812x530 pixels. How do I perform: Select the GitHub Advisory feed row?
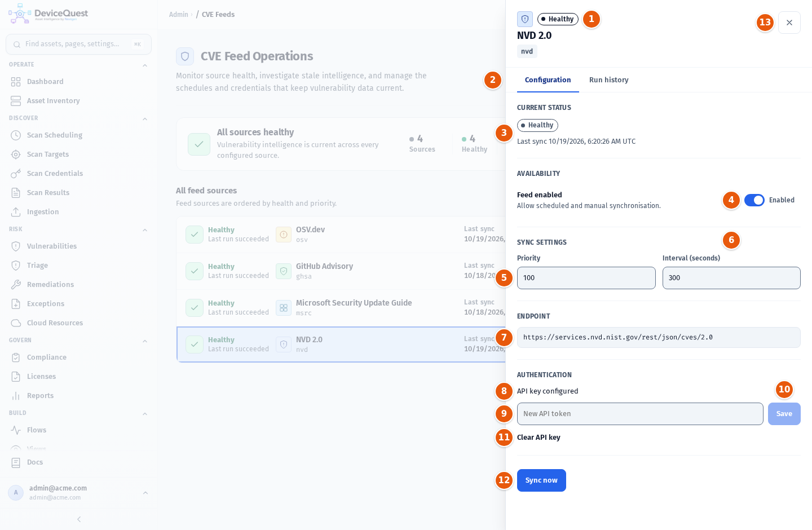point(341,271)
